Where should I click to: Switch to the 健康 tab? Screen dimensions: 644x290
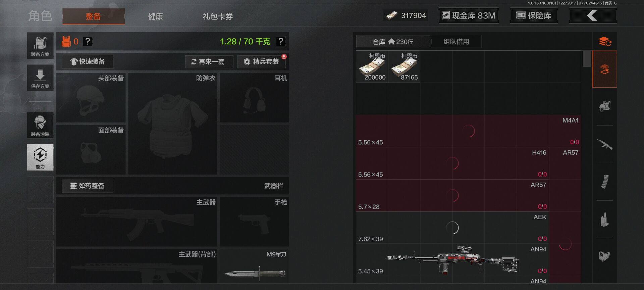click(x=156, y=16)
